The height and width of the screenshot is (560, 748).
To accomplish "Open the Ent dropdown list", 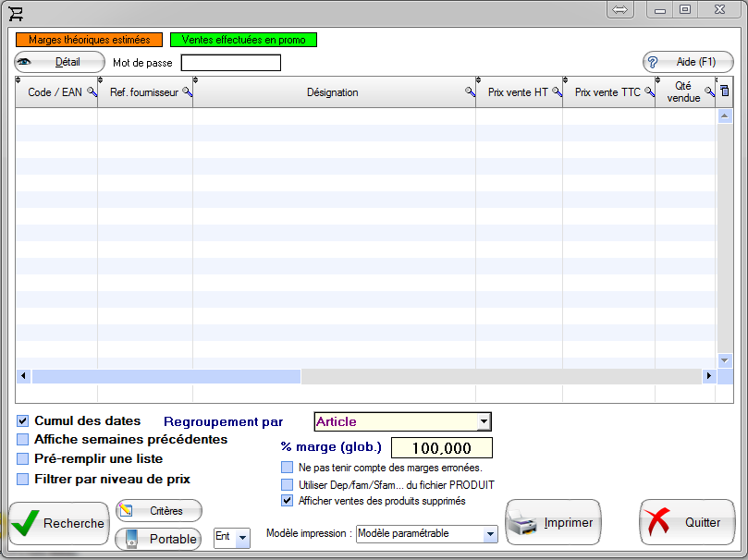I will tap(242, 537).
